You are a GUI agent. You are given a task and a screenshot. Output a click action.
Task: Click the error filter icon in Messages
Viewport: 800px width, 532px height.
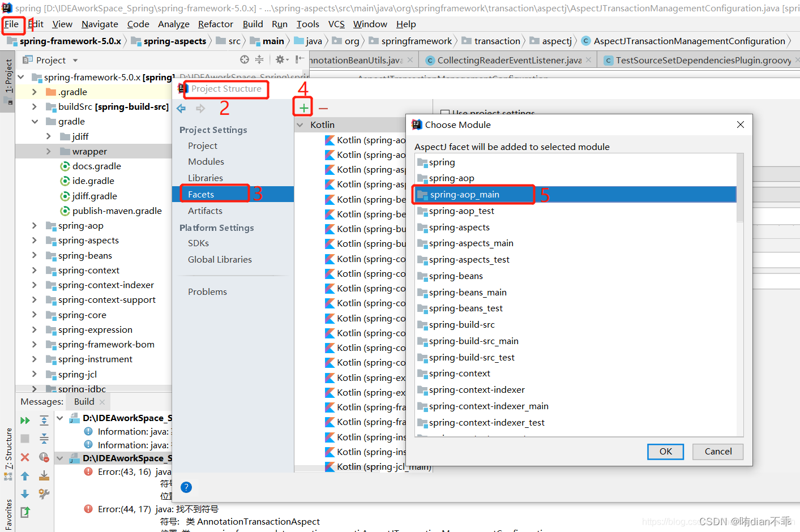point(44,457)
